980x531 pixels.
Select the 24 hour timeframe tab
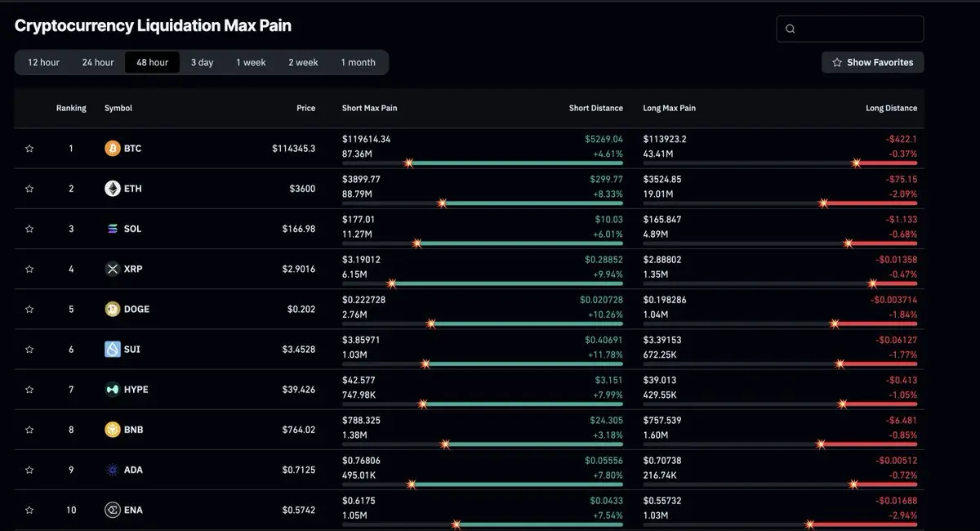tap(98, 62)
